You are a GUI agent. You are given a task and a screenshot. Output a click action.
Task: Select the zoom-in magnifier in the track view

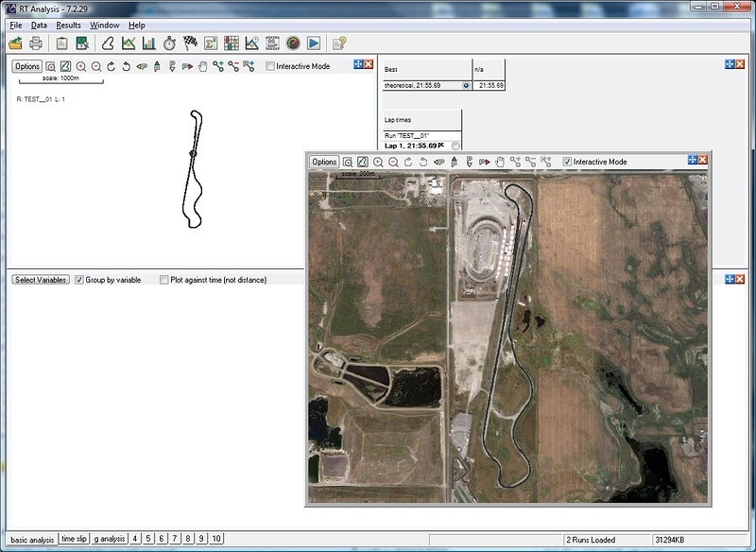coord(81,66)
